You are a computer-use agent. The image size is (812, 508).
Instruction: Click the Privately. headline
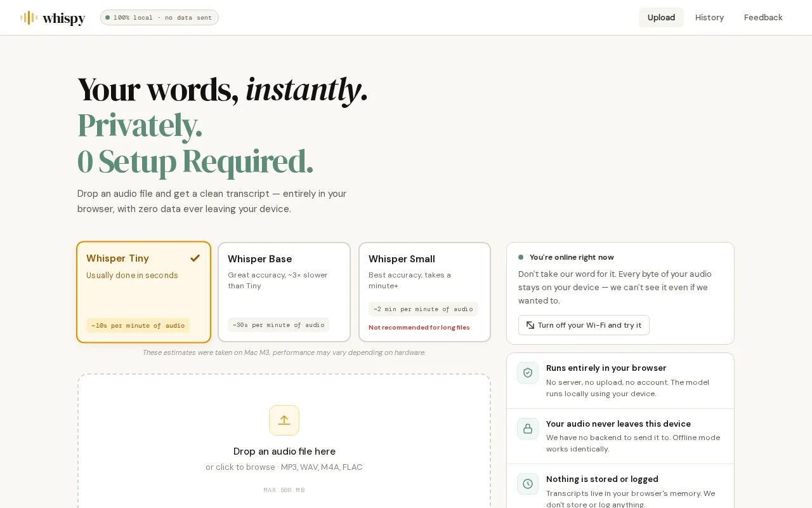click(x=140, y=125)
